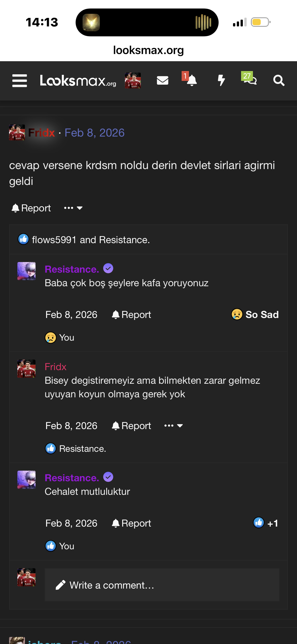This screenshot has height=644, width=297.
Task: Tap the lightning bolt what's new icon
Action: pos(221,81)
